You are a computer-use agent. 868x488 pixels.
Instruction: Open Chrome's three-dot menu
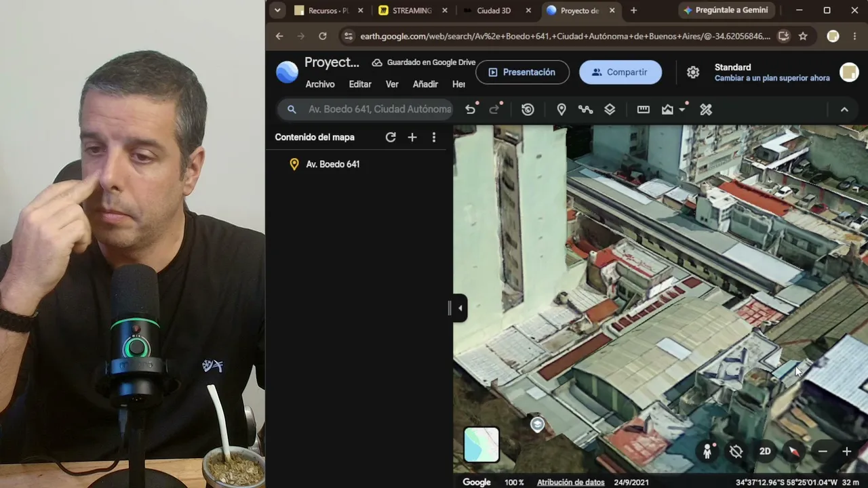(854, 36)
